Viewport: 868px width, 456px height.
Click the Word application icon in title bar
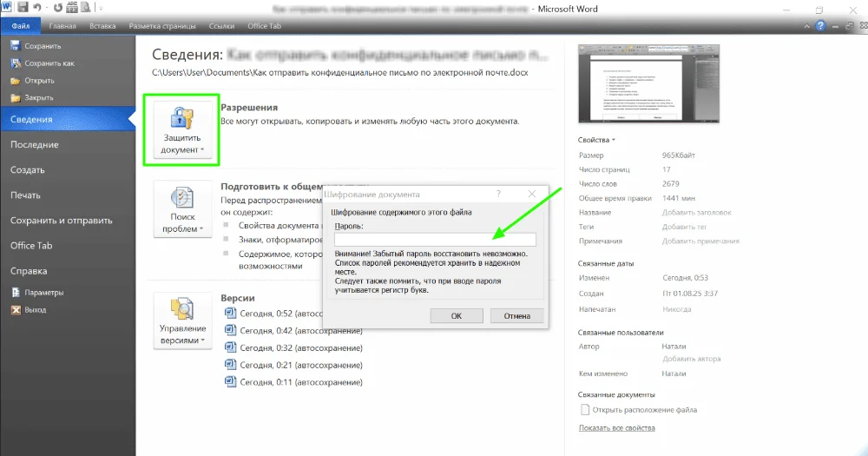click(7, 7)
